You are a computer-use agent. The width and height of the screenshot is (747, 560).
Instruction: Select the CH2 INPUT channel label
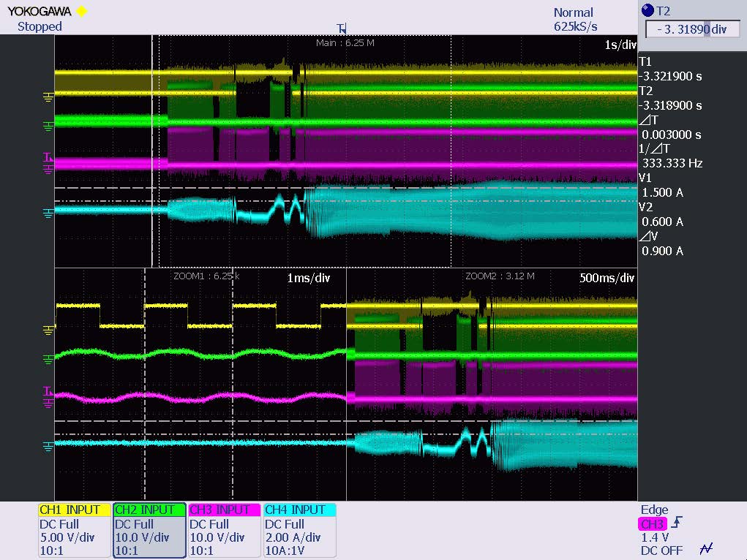149,510
